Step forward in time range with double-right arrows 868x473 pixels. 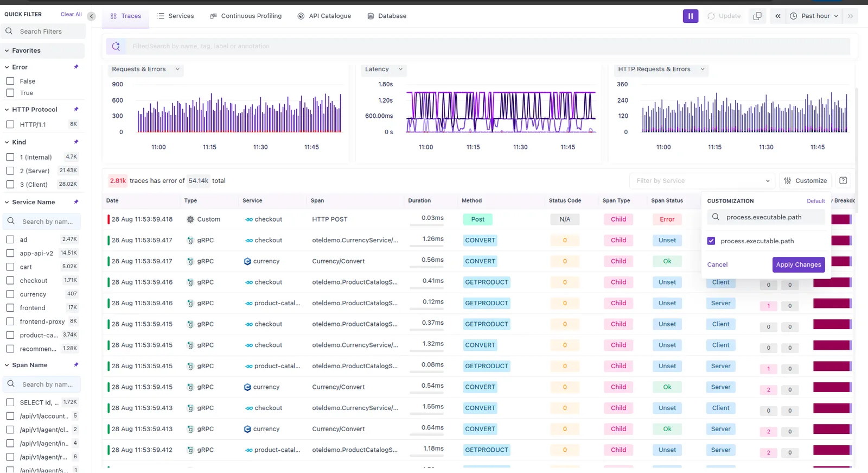[850, 16]
